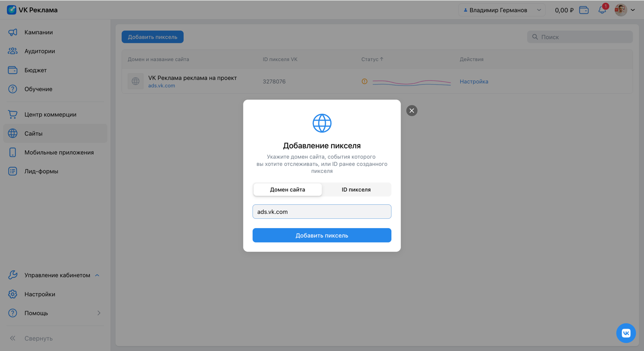Screen dimensions: 644x351
Task: Click the Помощь question icon
Action: point(13,313)
